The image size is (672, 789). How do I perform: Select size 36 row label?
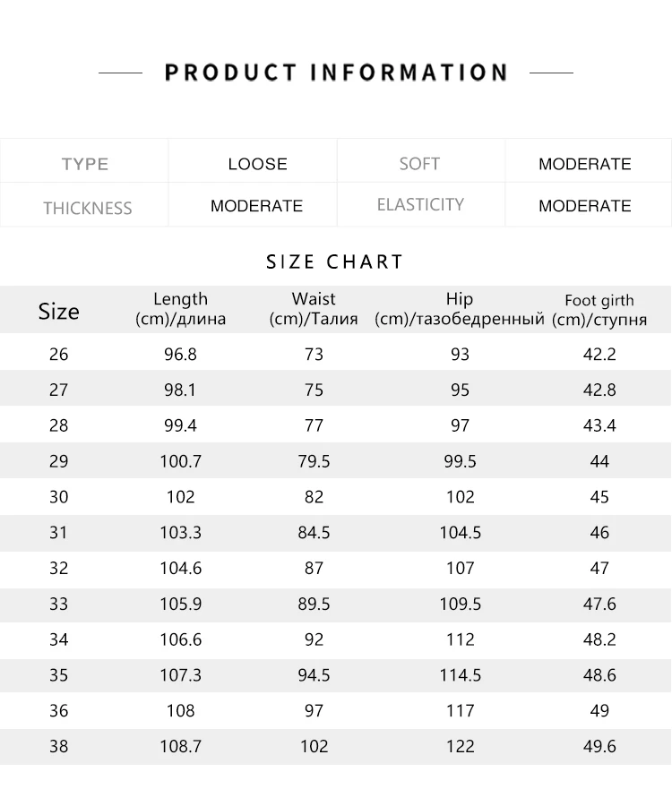coord(59,711)
